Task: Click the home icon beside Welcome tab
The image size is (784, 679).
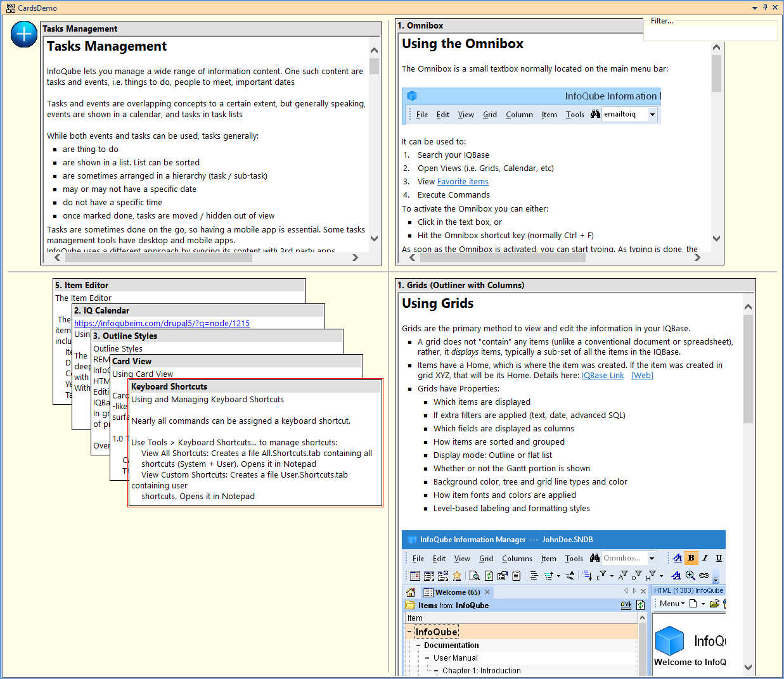Action: (x=411, y=592)
